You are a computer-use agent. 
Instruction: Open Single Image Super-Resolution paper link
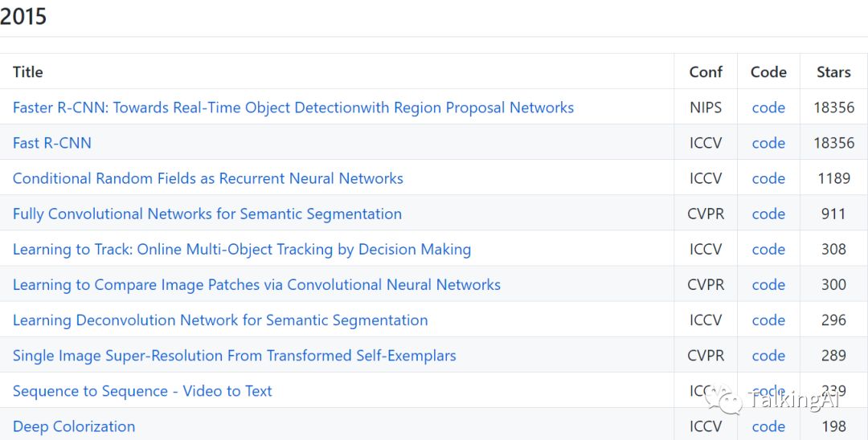(234, 355)
